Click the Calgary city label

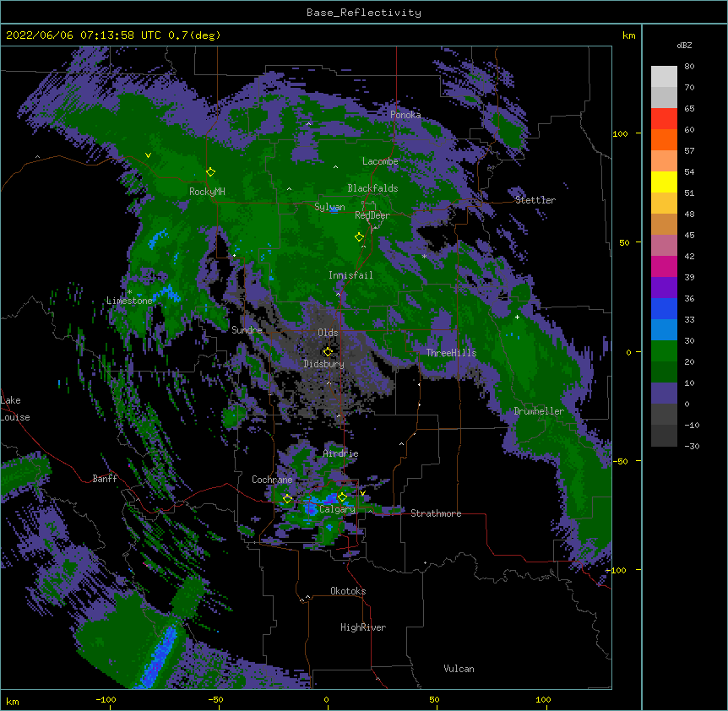point(337,509)
